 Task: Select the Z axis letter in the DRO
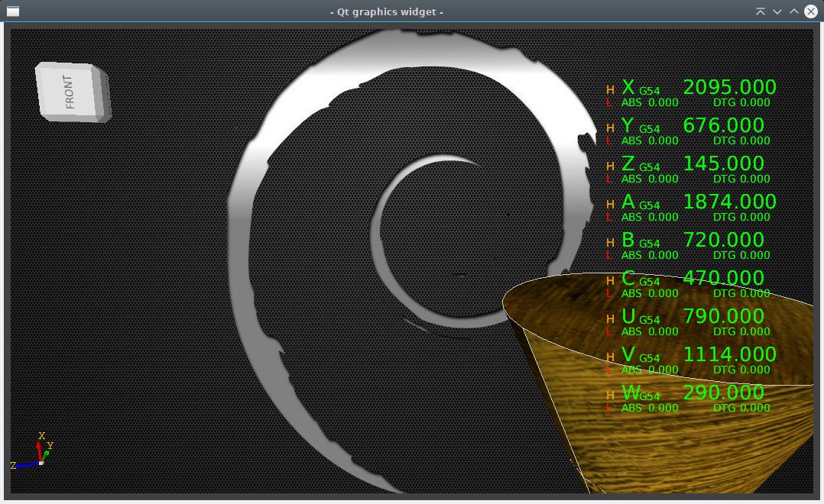(628, 163)
